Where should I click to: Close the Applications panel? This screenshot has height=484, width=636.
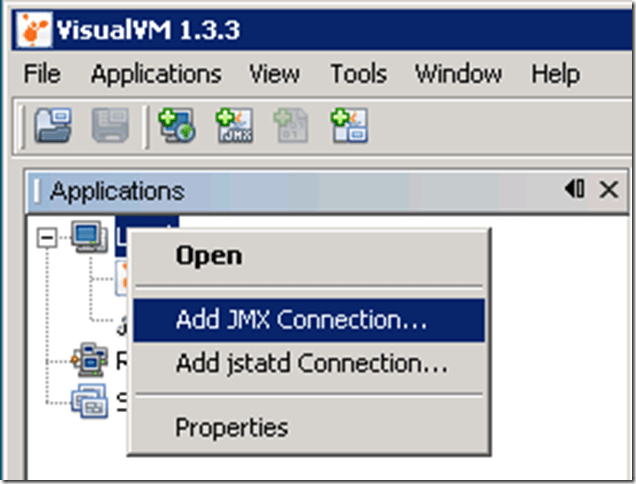(608, 189)
